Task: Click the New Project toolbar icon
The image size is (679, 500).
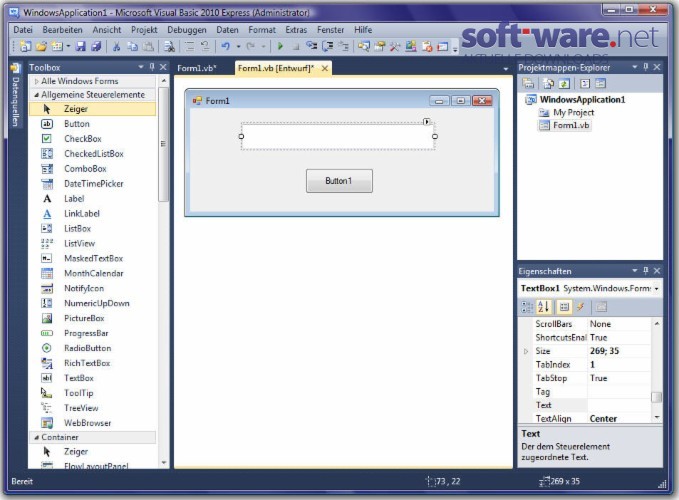Action: [26, 46]
